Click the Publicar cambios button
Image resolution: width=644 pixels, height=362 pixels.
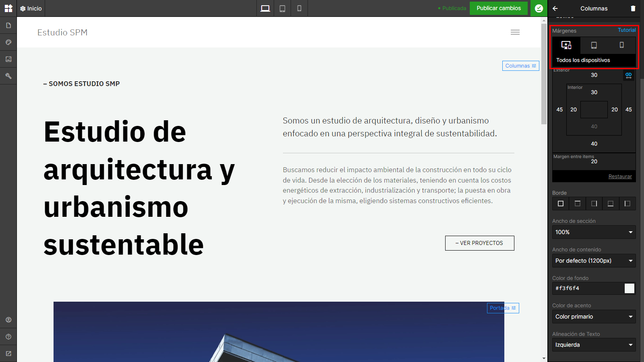[498, 8]
